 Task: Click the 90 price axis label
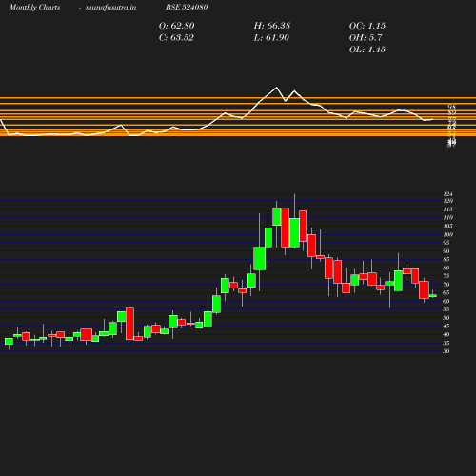pyautogui.click(x=446, y=251)
